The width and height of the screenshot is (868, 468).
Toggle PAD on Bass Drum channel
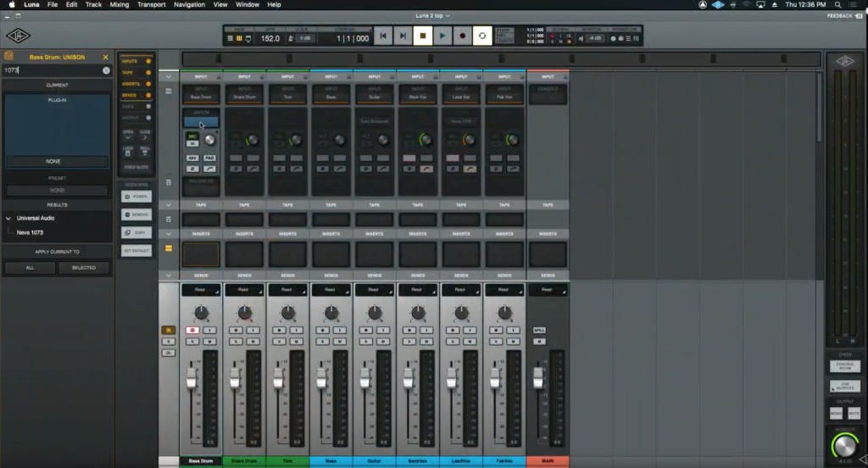[x=210, y=158]
